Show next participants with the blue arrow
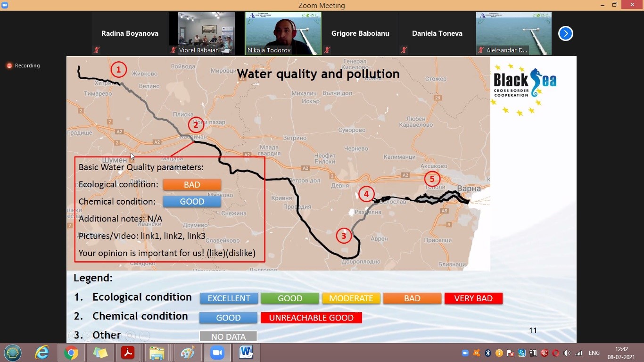644x362 pixels. (565, 33)
